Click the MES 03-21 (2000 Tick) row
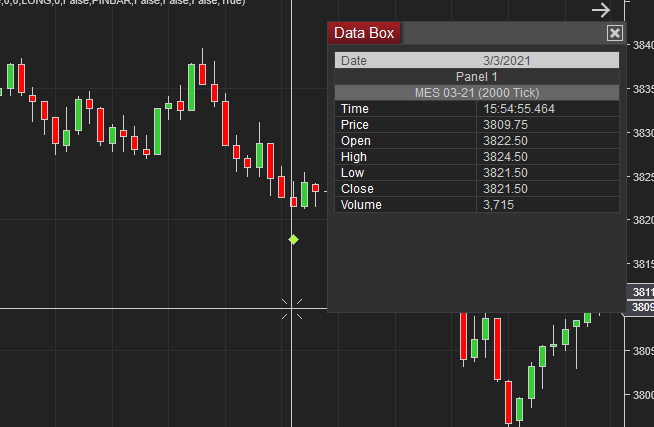Image resolution: width=654 pixels, height=427 pixels. tap(477, 93)
